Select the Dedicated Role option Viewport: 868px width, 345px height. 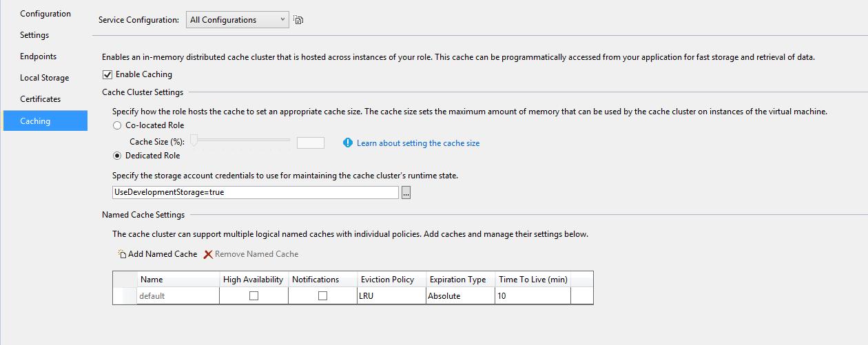tap(116, 156)
